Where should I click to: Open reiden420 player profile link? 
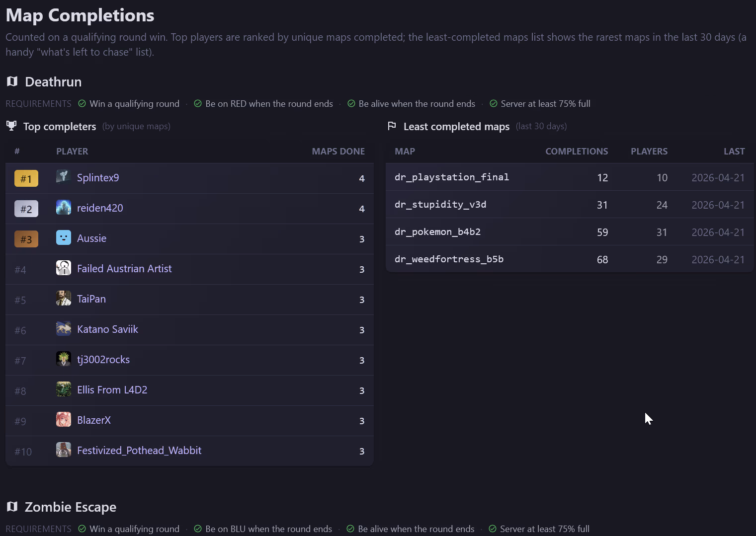click(x=100, y=208)
